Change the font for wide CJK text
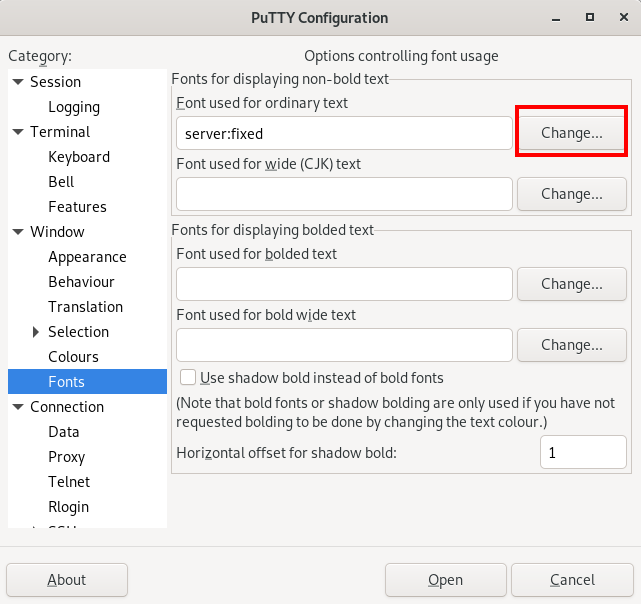641x604 pixels. 572,194
